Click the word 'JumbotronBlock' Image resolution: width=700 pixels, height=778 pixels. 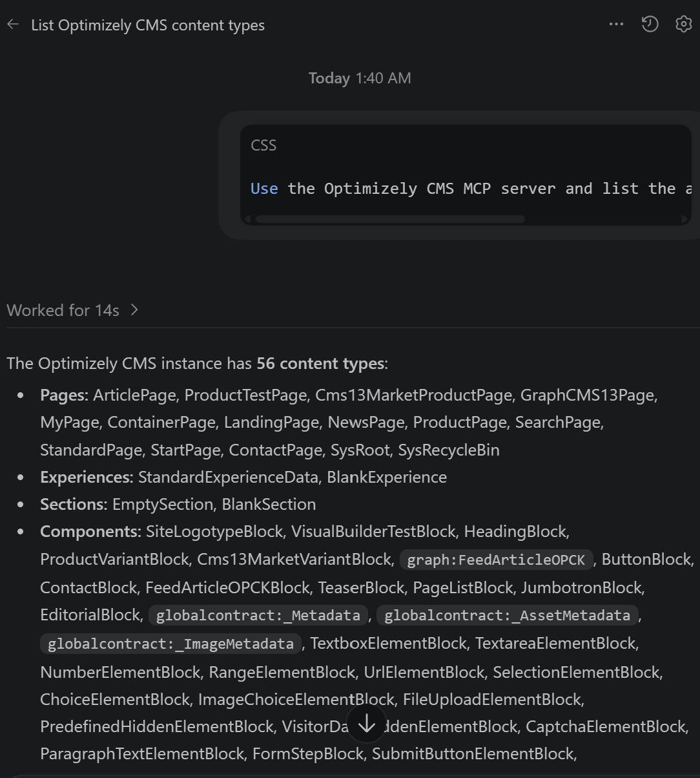pyautogui.click(x=582, y=587)
